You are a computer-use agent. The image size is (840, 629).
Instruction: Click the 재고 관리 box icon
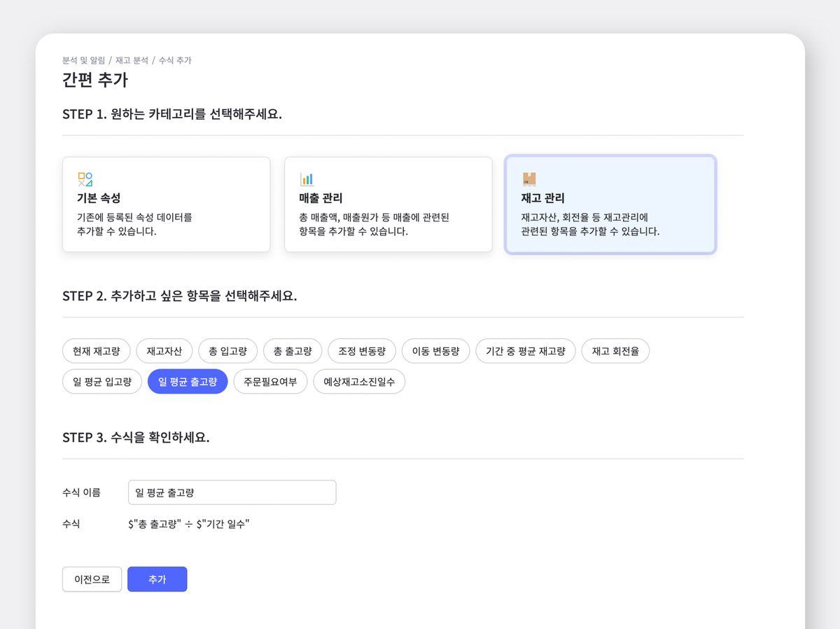[529, 179]
